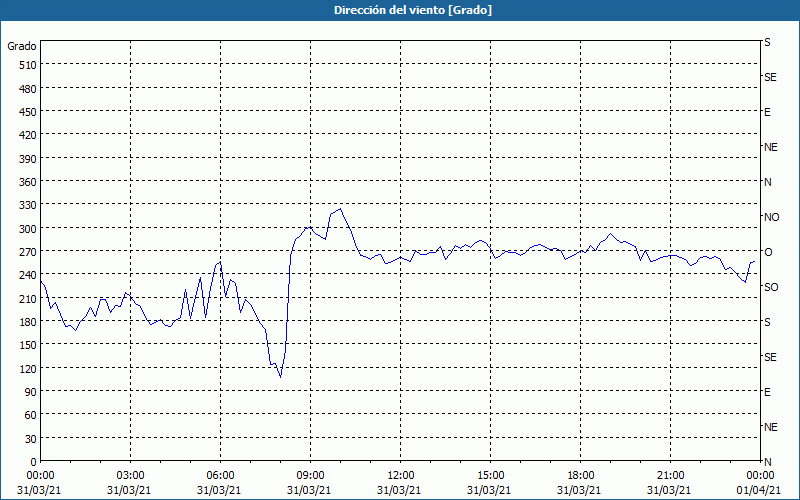The height and width of the screenshot is (500, 800).
Task: Select the 330 y-axis value
Action: coord(28,205)
